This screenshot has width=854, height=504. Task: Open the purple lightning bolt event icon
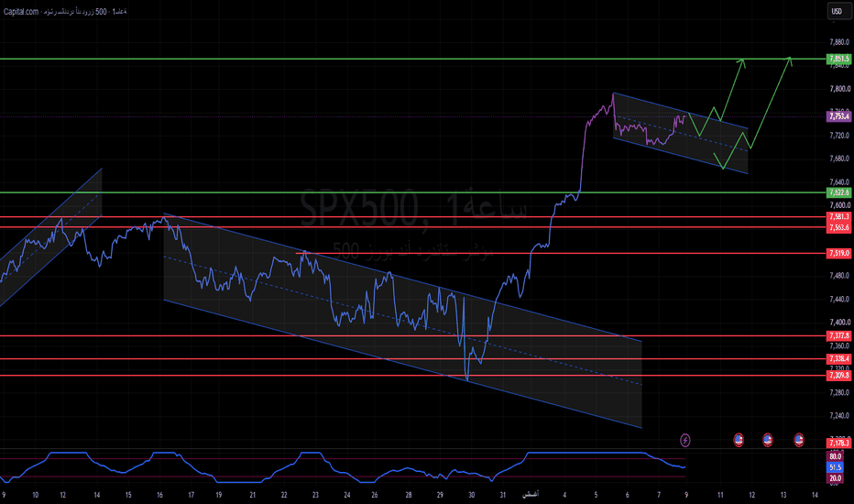pos(685,440)
